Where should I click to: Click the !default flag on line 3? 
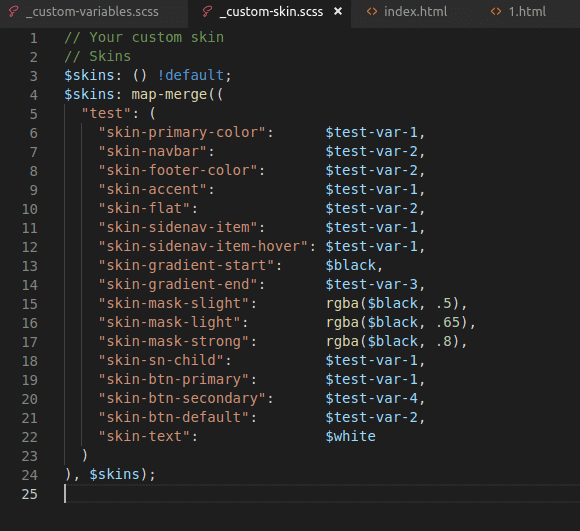tap(190, 75)
